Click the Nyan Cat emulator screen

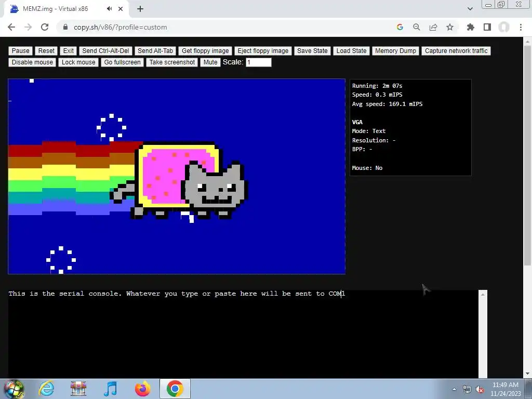[x=177, y=177]
